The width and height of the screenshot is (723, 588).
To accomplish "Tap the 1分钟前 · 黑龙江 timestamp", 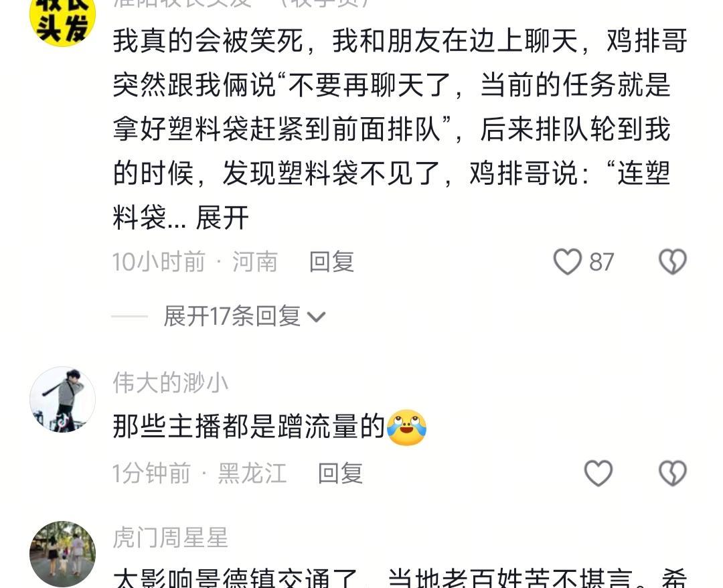I will pos(199,473).
